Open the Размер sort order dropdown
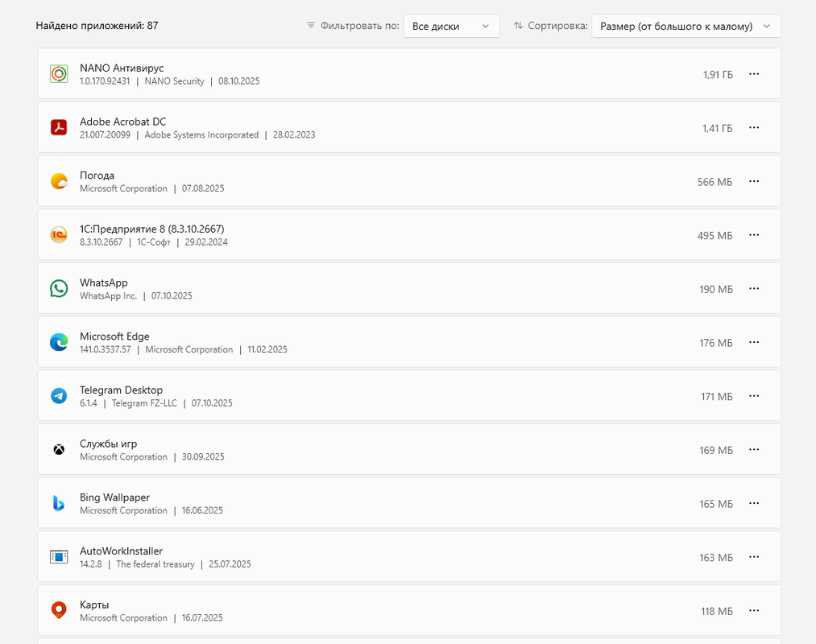This screenshot has width=816, height=644. click(x=686, y=26)
